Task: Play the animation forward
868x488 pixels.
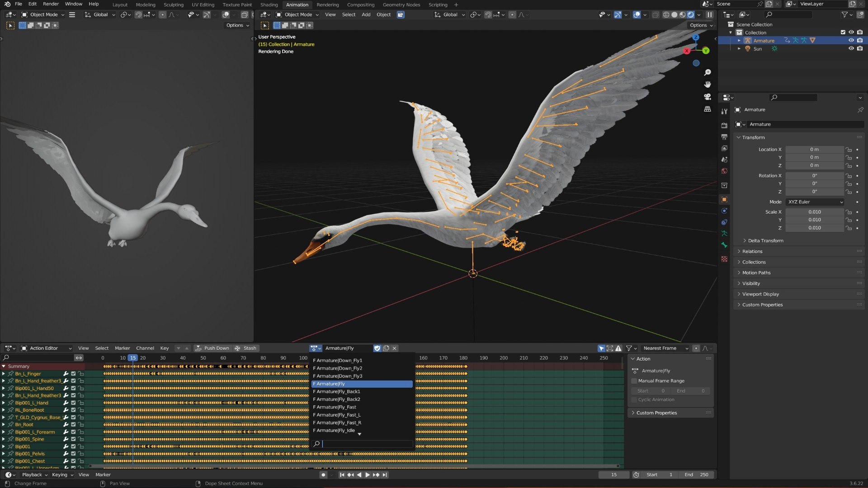Action: point(368,475)
